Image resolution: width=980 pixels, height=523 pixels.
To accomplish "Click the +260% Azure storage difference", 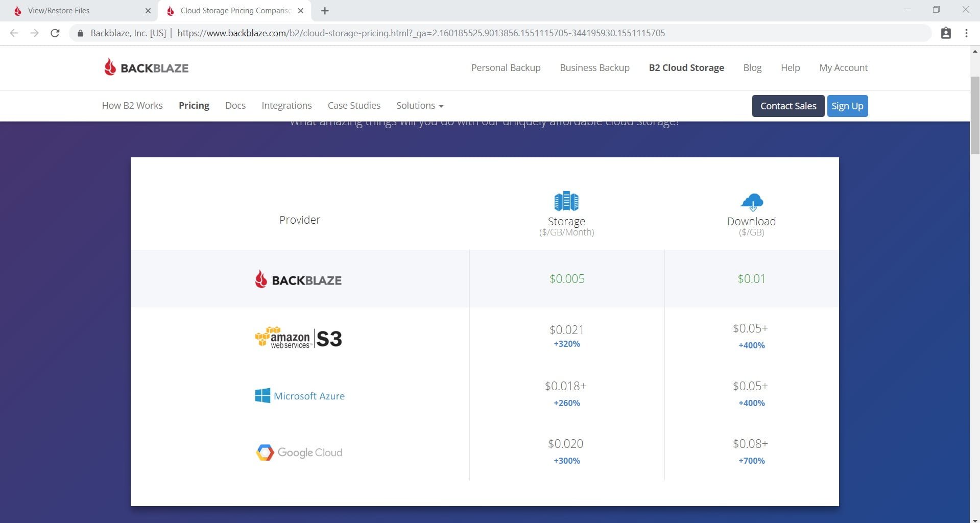I will (566, 403).
